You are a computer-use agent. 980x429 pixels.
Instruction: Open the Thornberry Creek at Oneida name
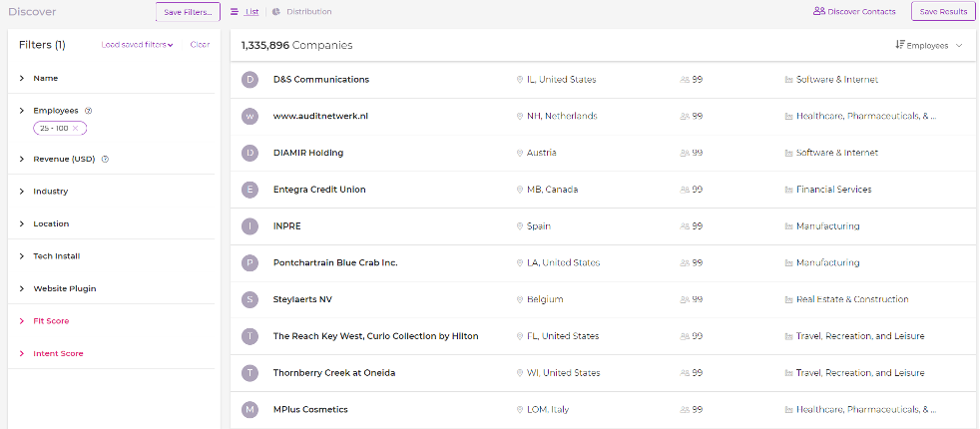pyautogui.click(x=334, y=373)
